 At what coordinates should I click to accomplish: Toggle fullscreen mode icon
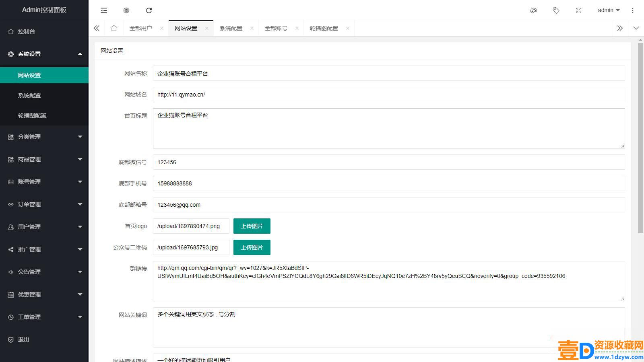[x=579, y=10]
